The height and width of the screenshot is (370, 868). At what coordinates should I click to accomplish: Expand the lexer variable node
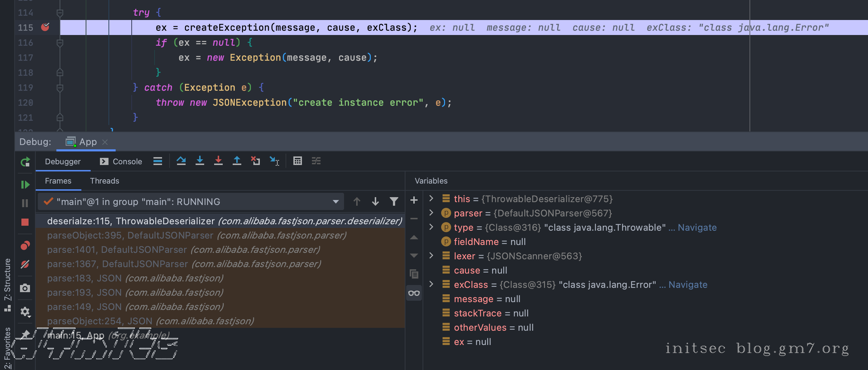pyautogui.click(x=431, y=256)
